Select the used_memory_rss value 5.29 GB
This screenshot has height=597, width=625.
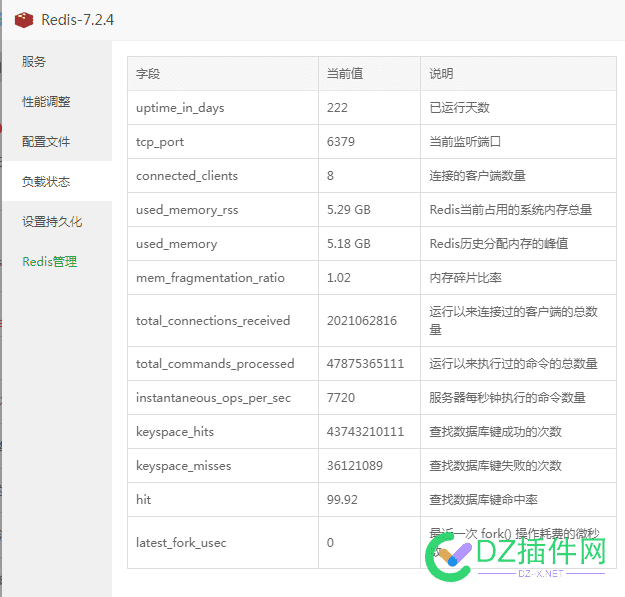coord(349,210)
